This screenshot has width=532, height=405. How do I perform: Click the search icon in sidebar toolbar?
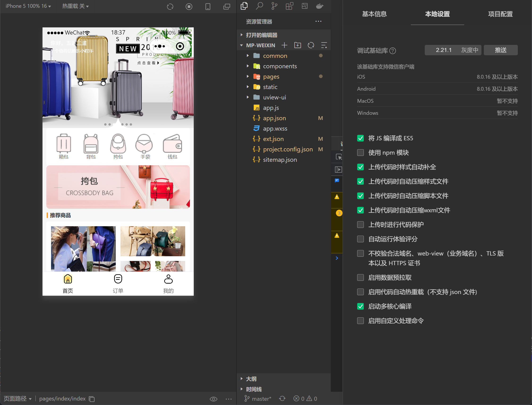point(259,6)
